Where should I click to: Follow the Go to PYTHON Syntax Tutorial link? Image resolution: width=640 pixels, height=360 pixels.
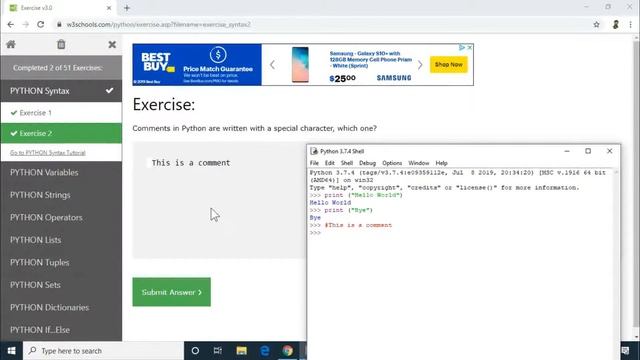point(48,153)
